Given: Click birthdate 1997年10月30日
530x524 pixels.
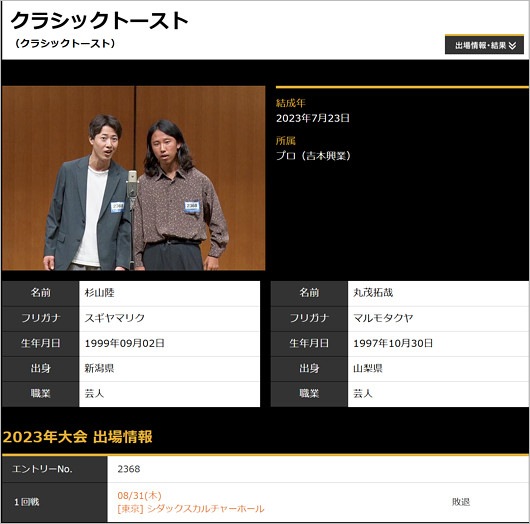Looking at the screenshot, I should click(x=393, y=343).
